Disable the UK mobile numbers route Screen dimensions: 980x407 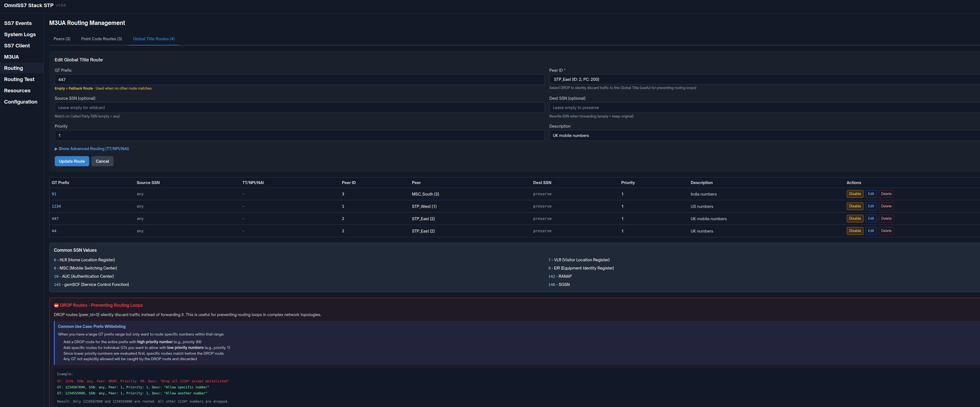click(854, 219)
